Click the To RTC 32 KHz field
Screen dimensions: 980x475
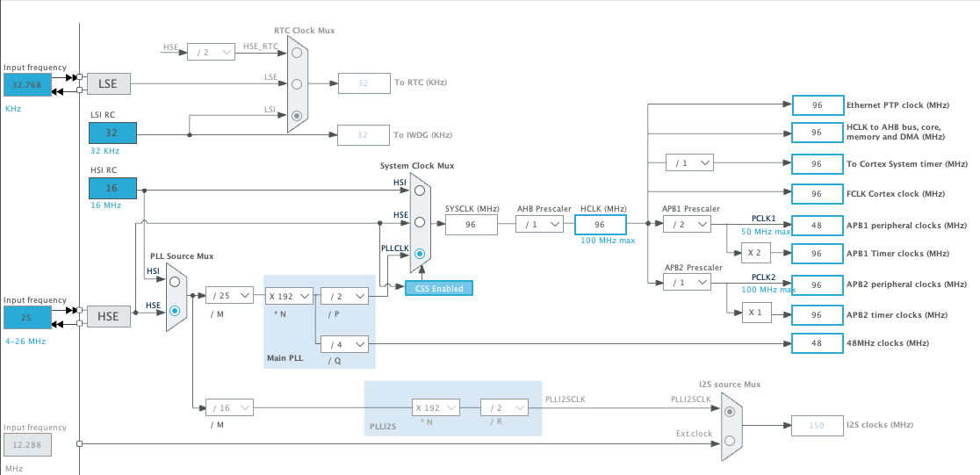pos(364,83)
